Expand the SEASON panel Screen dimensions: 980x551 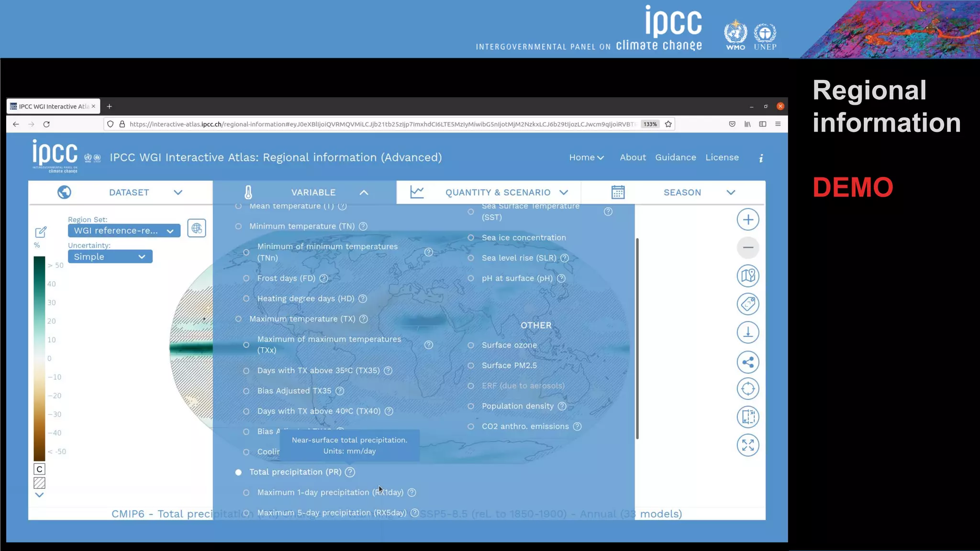(673, 192)
